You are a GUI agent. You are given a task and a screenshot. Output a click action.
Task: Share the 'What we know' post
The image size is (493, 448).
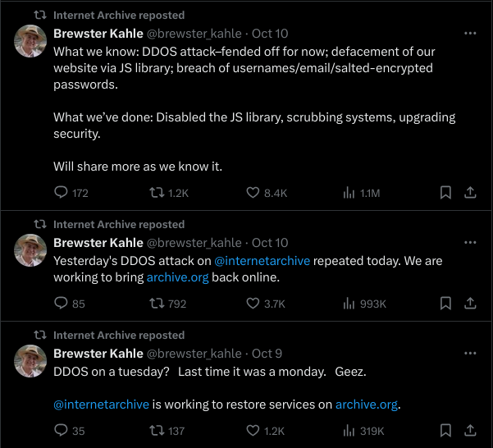pos(471,193)
